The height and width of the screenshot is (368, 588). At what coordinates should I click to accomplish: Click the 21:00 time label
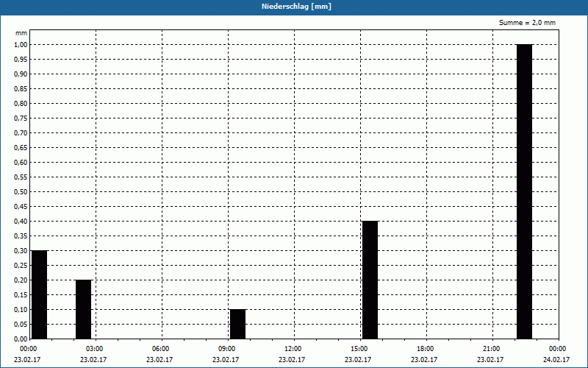[x=491, y=349]
